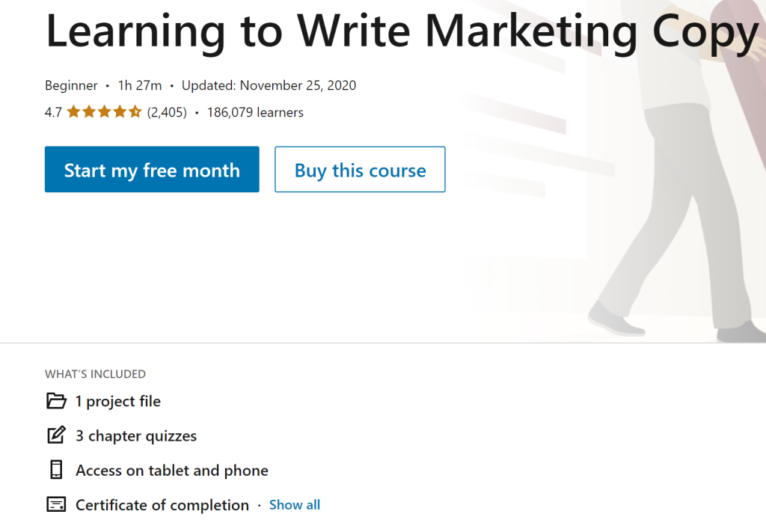The image size is (766, 532).
Task: Select Buy this course
Action: point(360,169)
